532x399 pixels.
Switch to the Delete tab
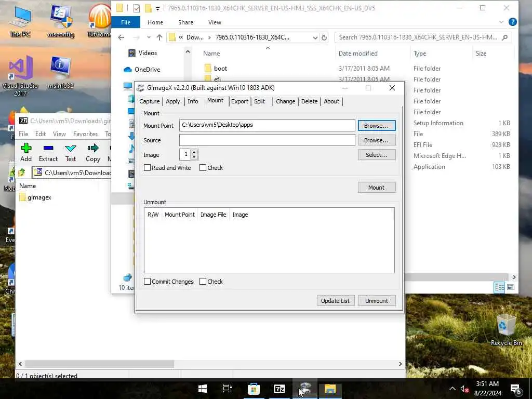[x=310, y=101]
